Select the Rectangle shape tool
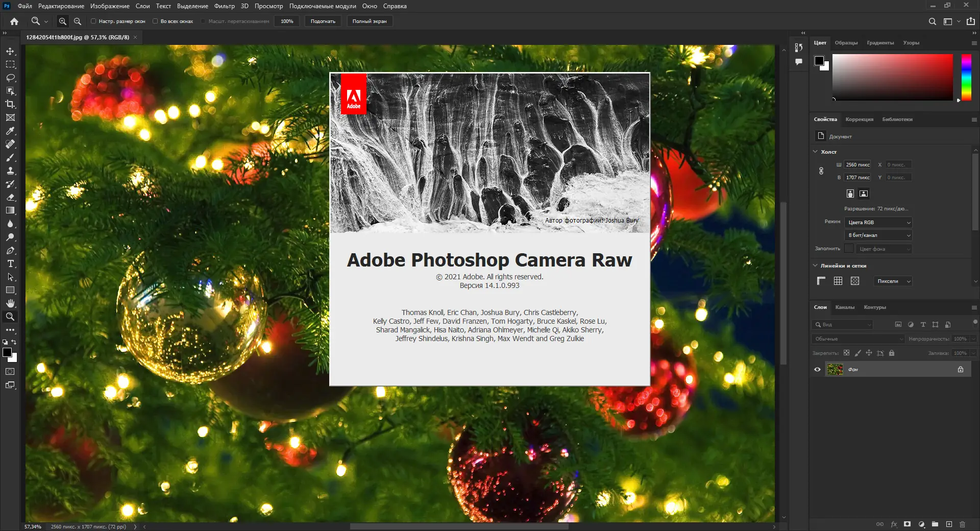The width and height of the screenshot is (980, 531). 10,290
